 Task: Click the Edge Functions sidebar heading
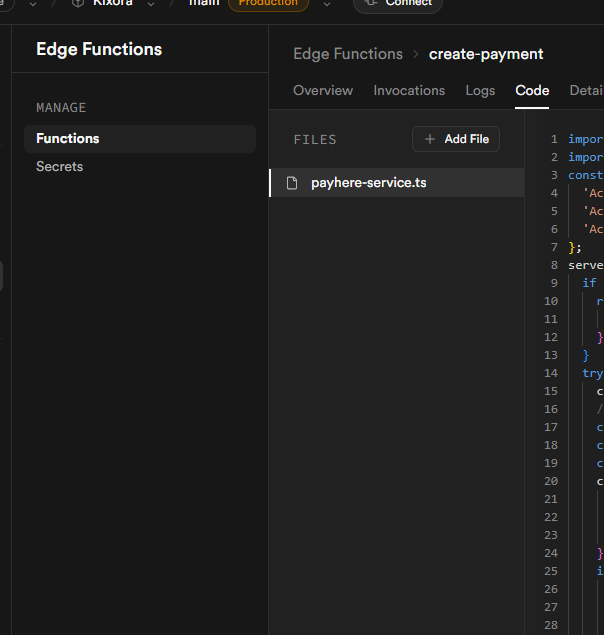(99, 49)
